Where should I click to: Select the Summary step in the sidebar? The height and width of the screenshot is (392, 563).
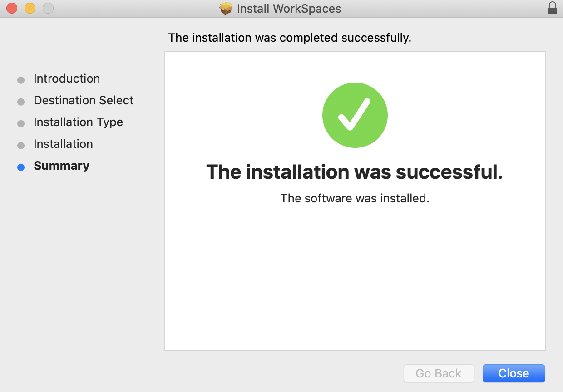61,166
